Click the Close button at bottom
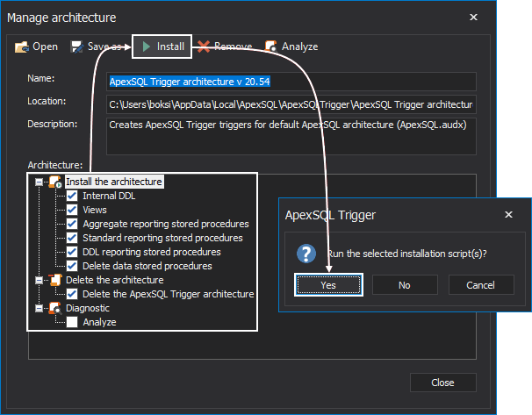Image resolution: width=532 pixels, height=415 pixels. 442,383
